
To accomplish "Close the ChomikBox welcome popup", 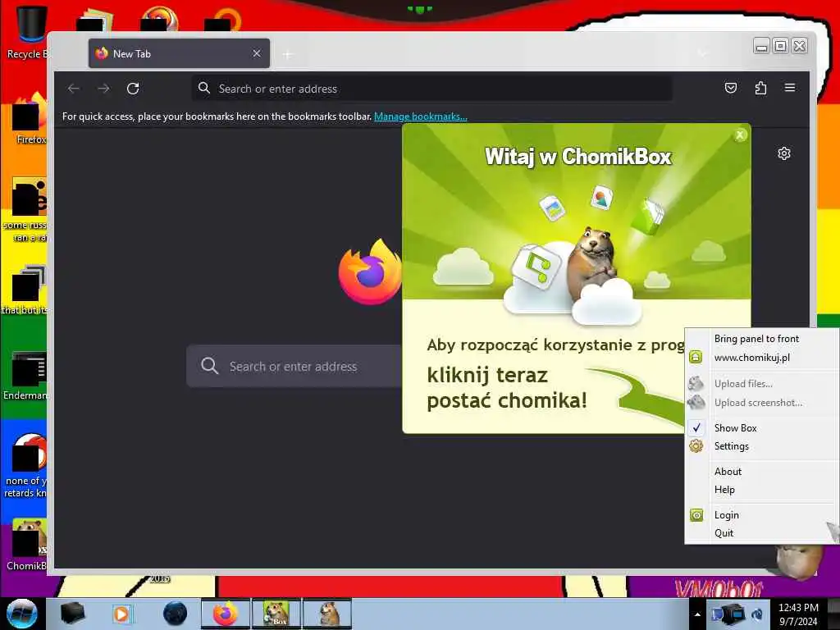I will tap(740, 135).
